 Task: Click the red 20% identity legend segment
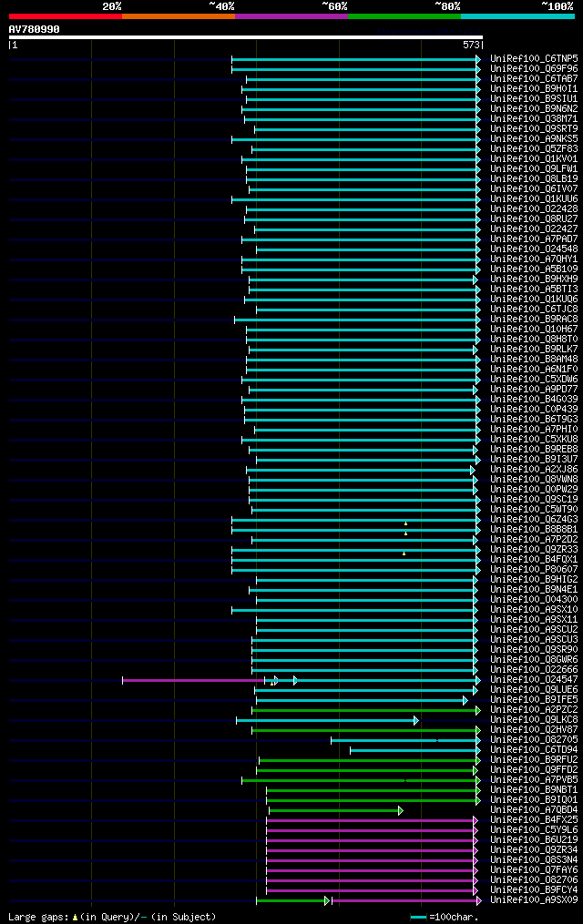click(66, 16)
